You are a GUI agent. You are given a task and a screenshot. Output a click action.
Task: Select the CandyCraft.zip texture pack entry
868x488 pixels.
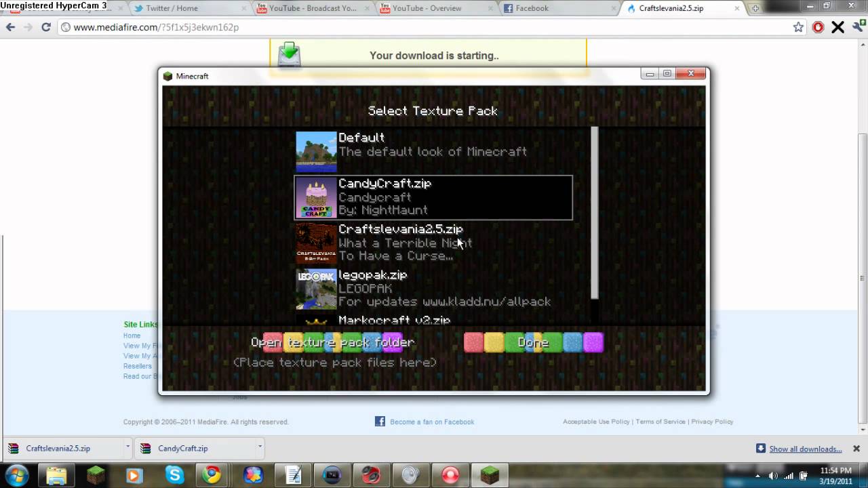pyautogui.click(x=433, y=197)
